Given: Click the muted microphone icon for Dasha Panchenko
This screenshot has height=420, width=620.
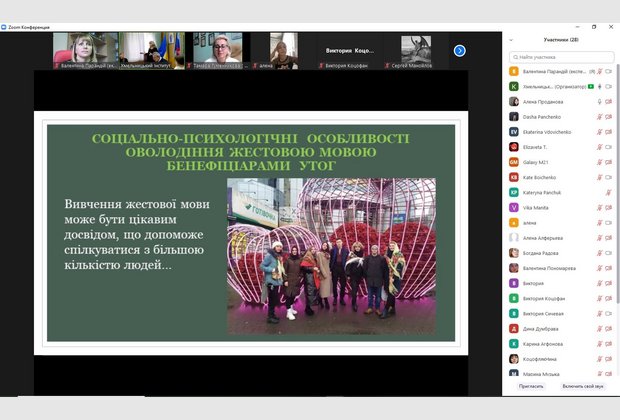Looking at the screenshot, I should pyautogui.click(x=598, y=117).
